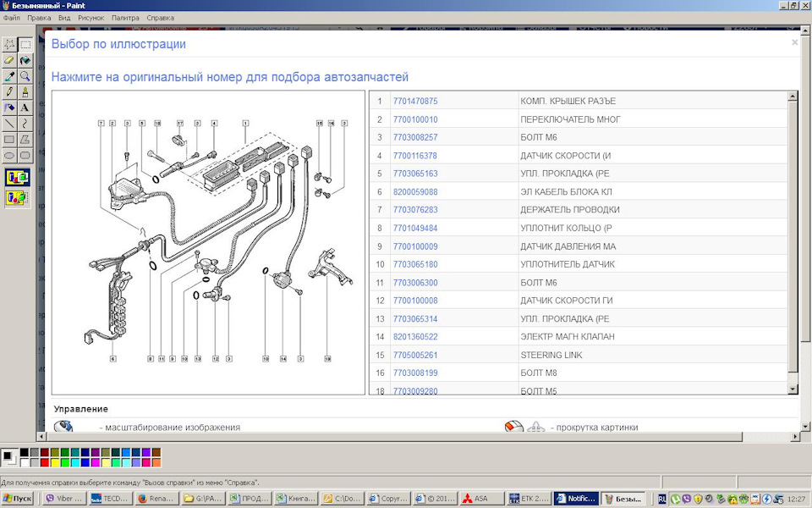Click the current foreground/background color box
This screenshot has width=812, height=508.
click(x=9, y=458)
